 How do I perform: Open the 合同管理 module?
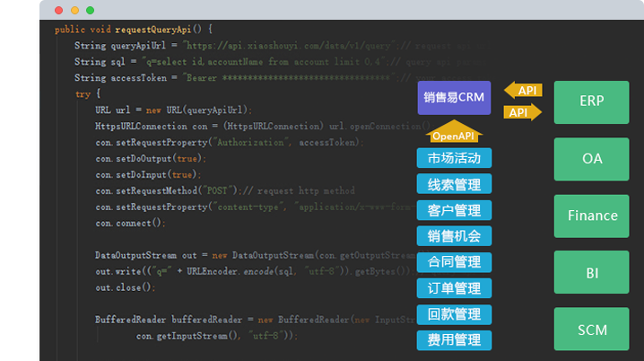[454, 262]
